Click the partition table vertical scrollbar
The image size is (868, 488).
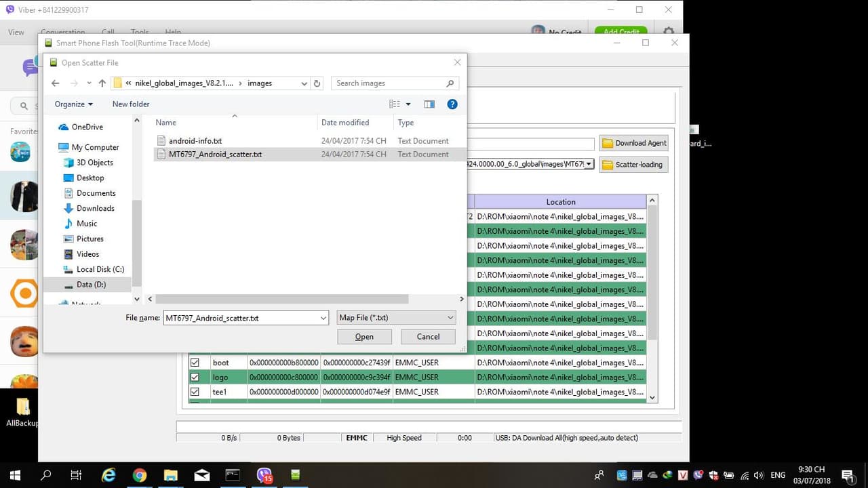652,271
